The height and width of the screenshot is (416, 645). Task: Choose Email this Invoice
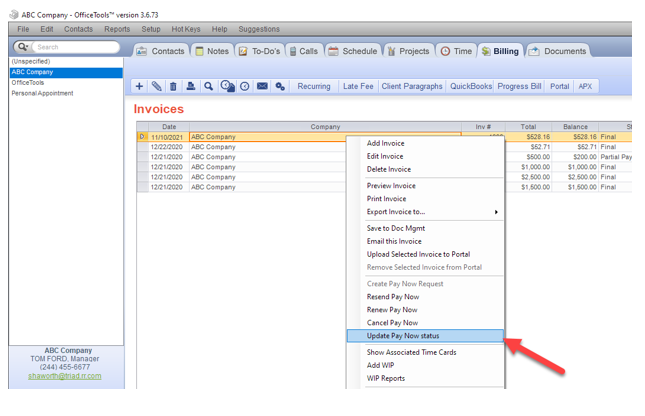click(x=425, y=242)
